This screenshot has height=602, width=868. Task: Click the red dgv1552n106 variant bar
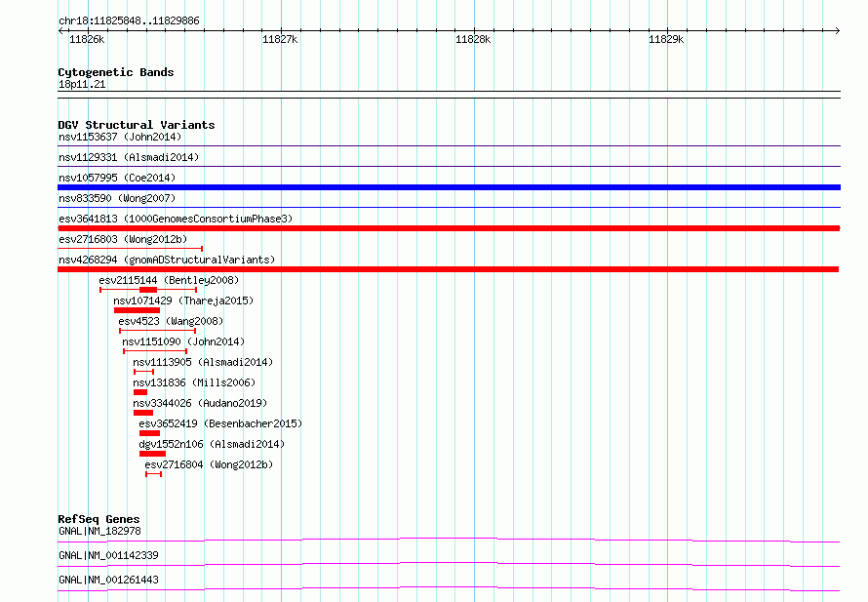click(x=152, y=454)
